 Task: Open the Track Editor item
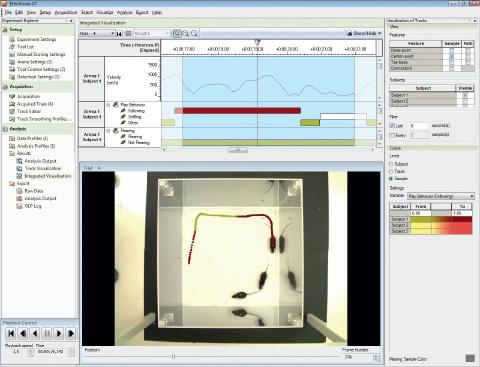point(29,111)
